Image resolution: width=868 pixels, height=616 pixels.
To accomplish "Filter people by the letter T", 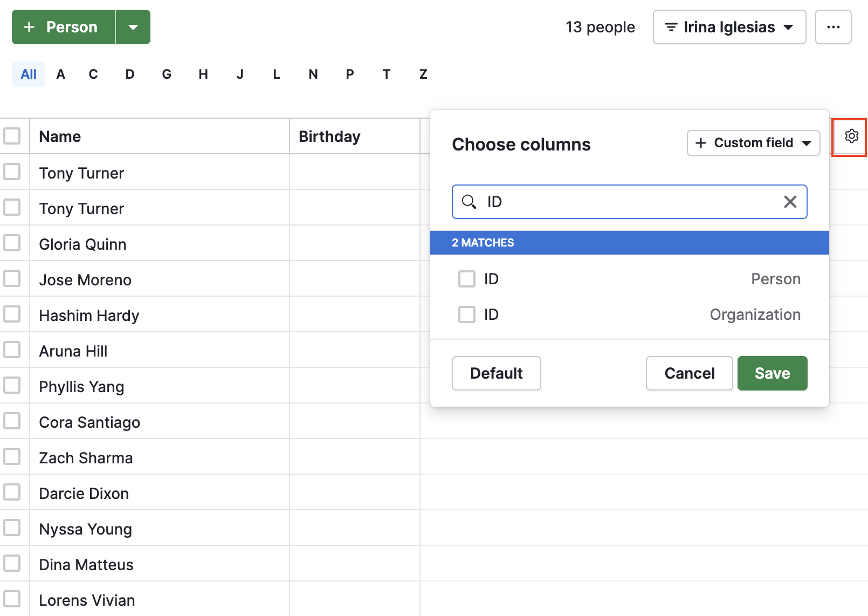I will 386,74.
